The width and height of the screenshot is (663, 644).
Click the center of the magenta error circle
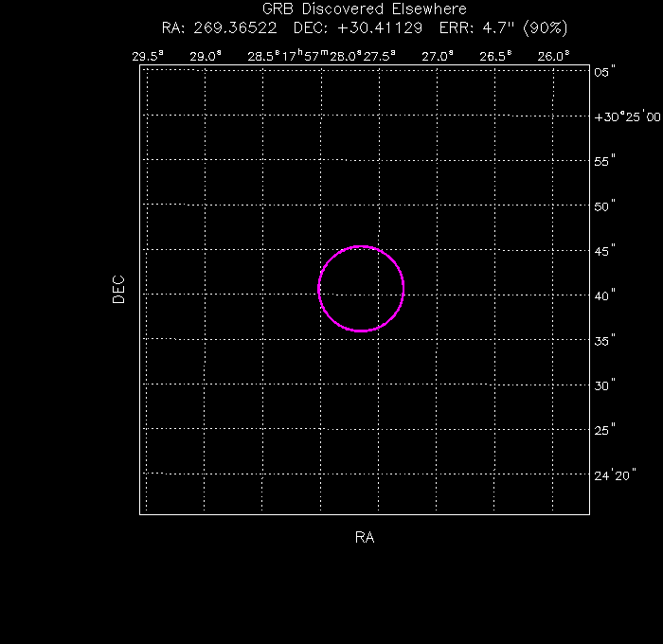[361, 289]
